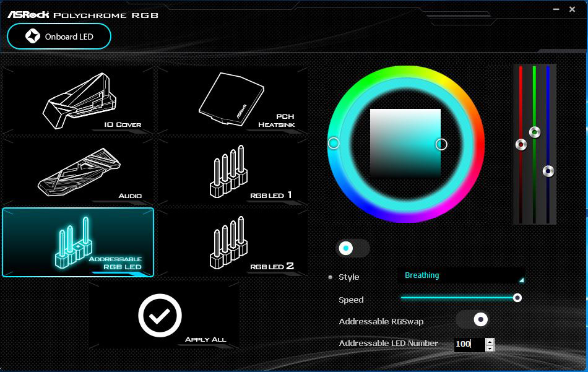Select the RGB LED 2 header
The image size is (588, 372).
(x=233, y=243)
